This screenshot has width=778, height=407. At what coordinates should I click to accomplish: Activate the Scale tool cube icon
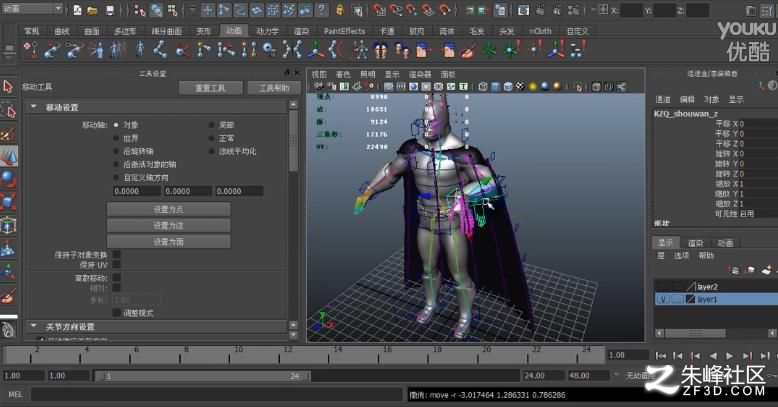point(8,202)
